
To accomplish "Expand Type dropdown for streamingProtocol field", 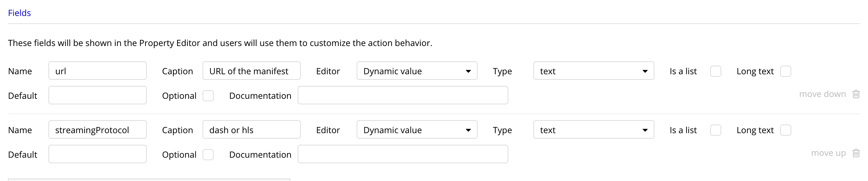I will tap(593, 130).
